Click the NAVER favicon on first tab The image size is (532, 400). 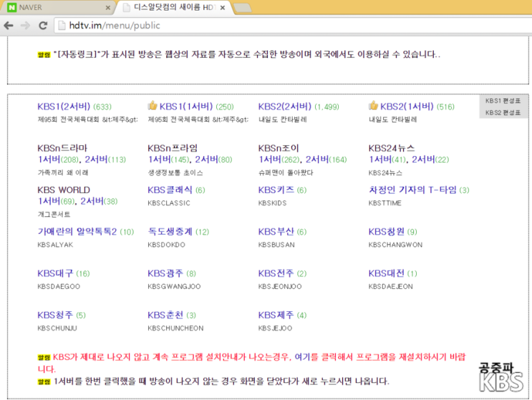pos(12,7)
